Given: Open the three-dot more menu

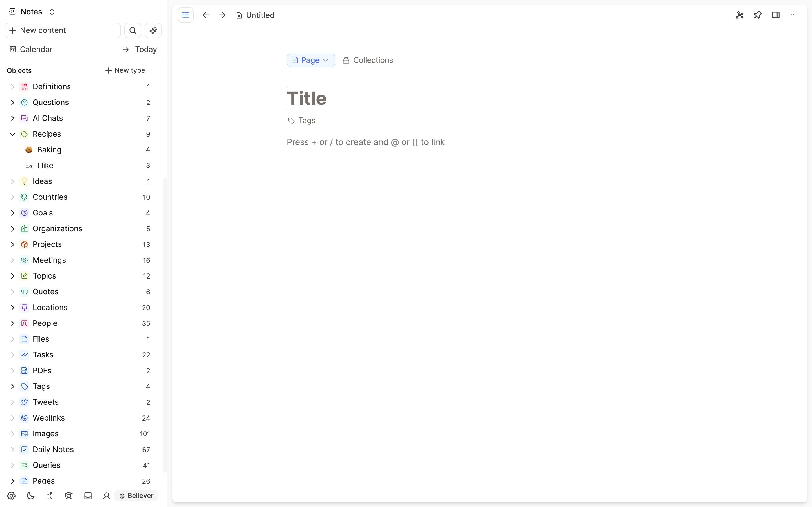Looking at the screenshot, I should 794,15.
